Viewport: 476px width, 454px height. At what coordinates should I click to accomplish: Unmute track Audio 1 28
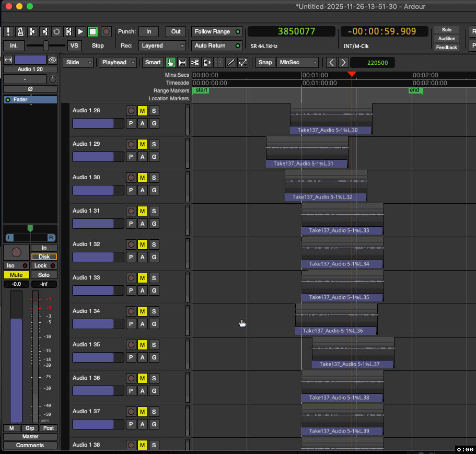click(142, 111)
